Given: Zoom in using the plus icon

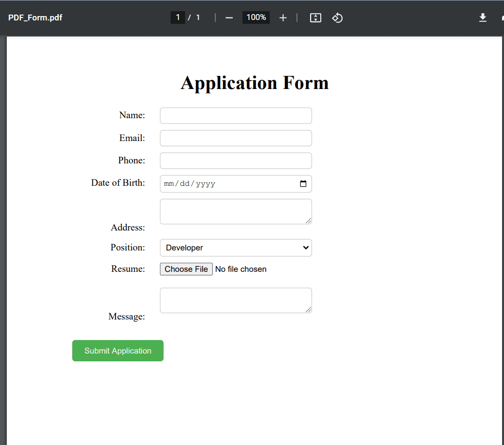Looking at the screenshot, I should point(283,18).
